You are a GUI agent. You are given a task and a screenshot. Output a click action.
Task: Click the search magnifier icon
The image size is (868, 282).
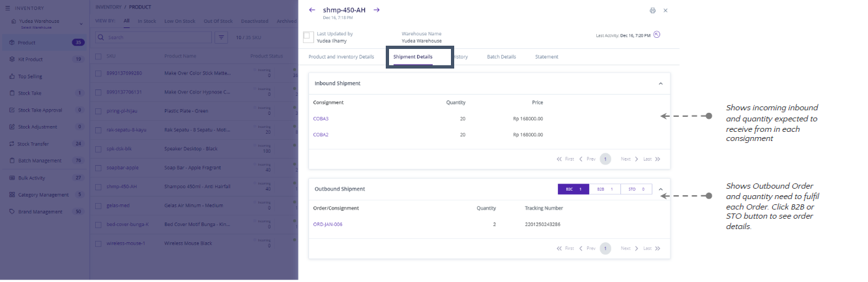[x=102, y=38]
